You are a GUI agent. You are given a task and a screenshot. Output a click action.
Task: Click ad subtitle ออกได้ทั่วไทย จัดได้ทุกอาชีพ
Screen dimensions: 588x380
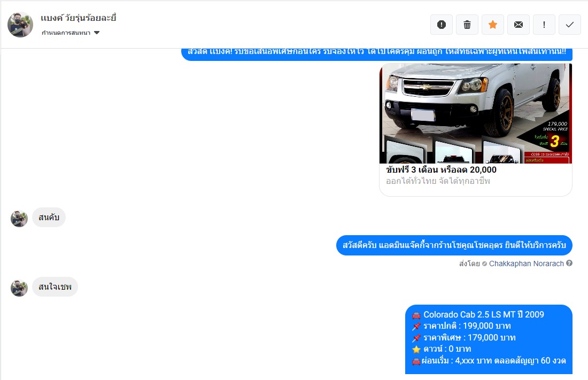pos(438,181)
